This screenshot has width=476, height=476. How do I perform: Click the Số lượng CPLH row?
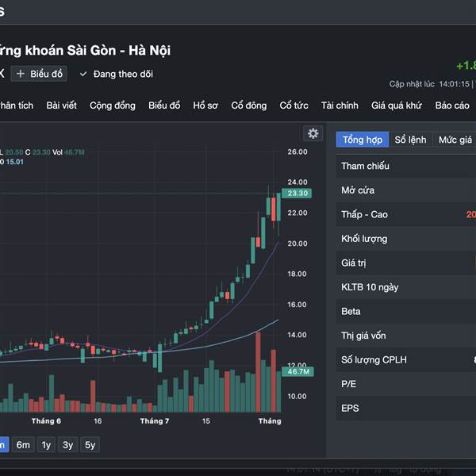(x=406, y=359)
